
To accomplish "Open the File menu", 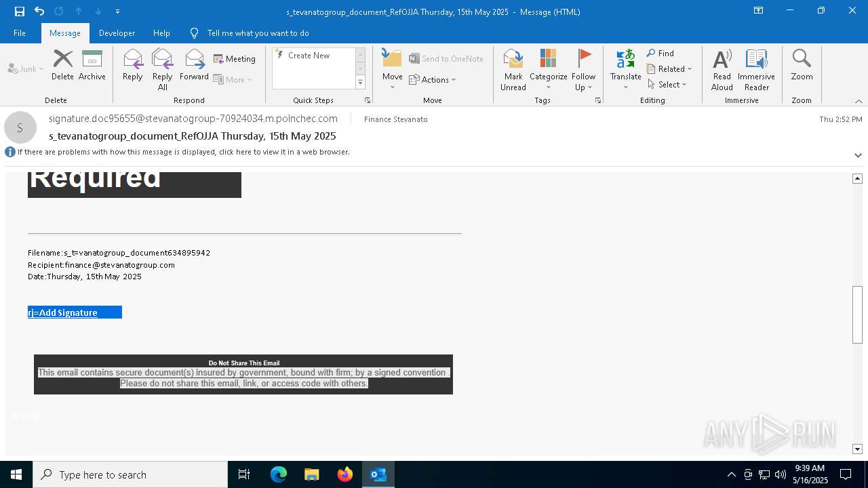I will [x=20, y=33].
